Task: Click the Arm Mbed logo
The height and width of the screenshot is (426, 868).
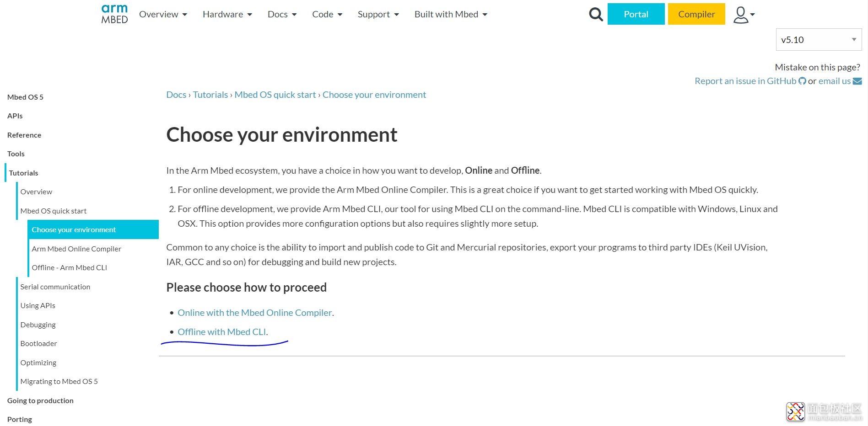Action: [x=114, y=14]
